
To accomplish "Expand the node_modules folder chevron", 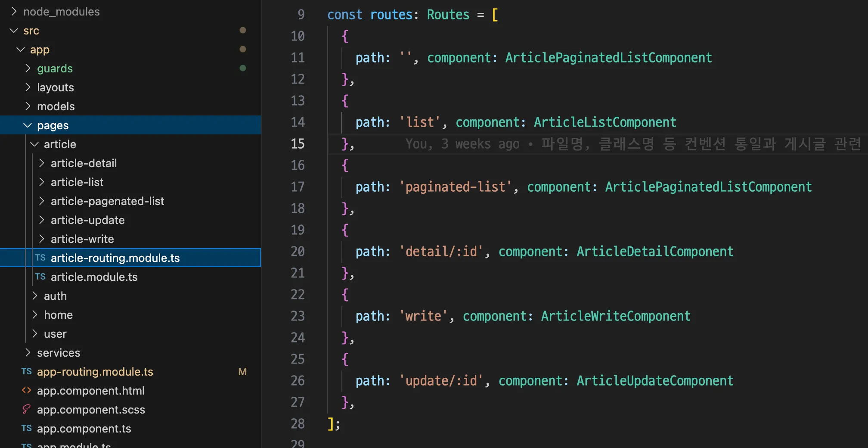I will (14, 12).
